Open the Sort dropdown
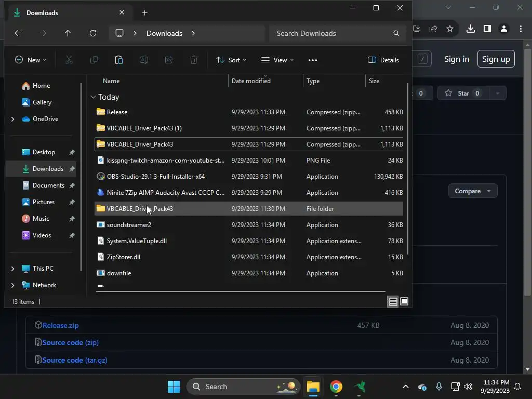This screenshot has width=532, height=399. (231, 60)
